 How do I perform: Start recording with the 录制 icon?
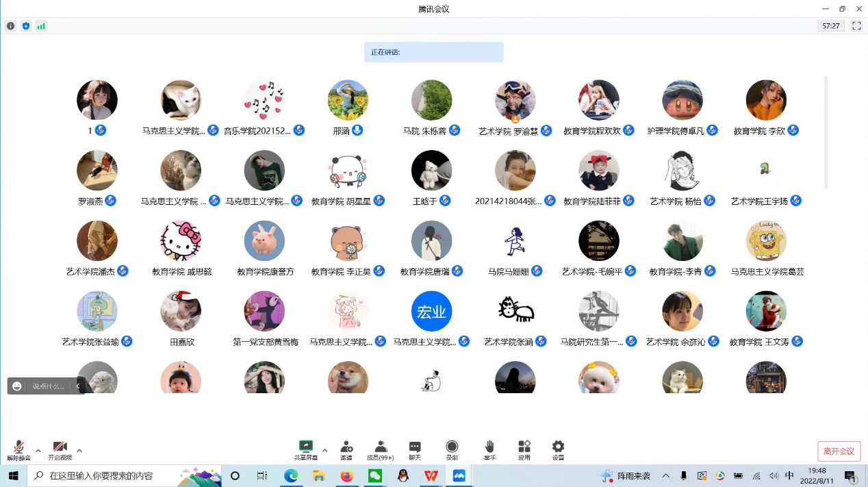click(452, 450)
